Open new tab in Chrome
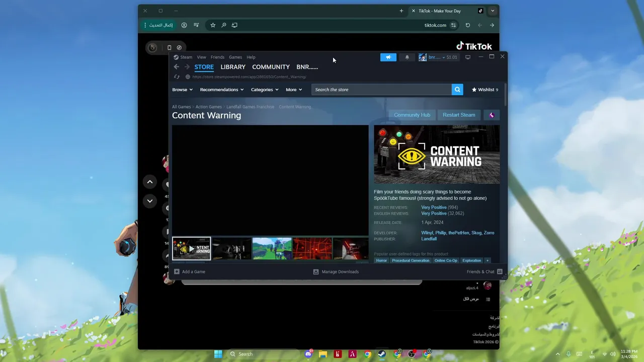Viewport: 644px width, 362px height. tap(401, 11)
